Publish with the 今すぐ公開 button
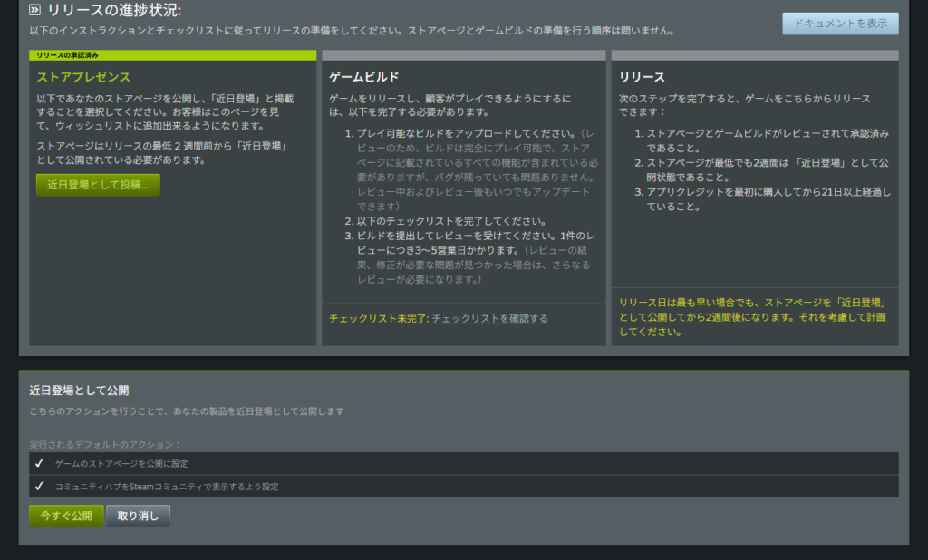Image resolution: width=928 pixels, height=560 pixels. click(66, 516)
